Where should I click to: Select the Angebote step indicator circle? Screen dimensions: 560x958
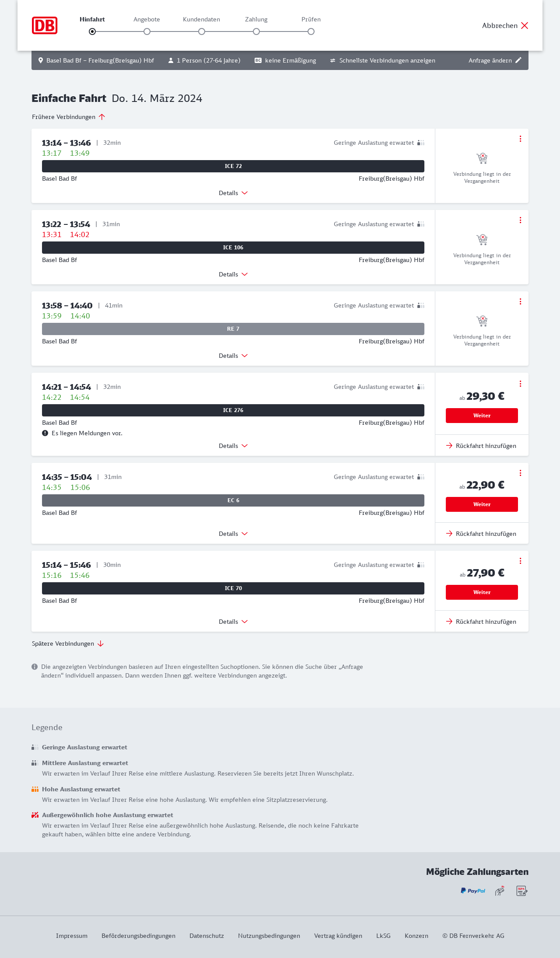pyautogui.click(x=147, y=31)
